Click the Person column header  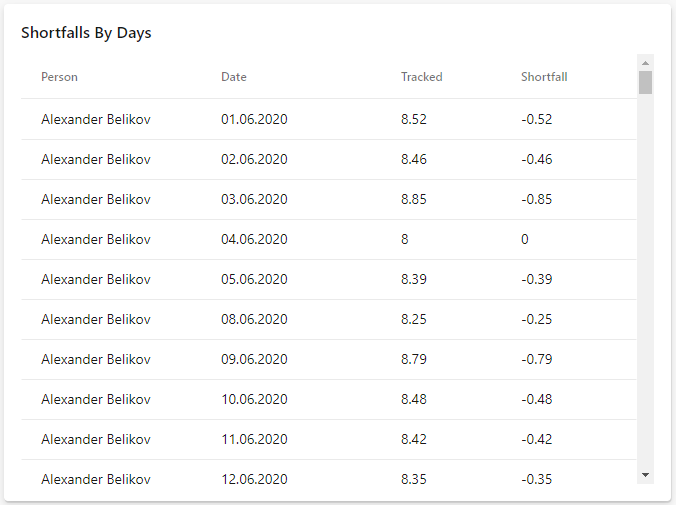point(59,77)
